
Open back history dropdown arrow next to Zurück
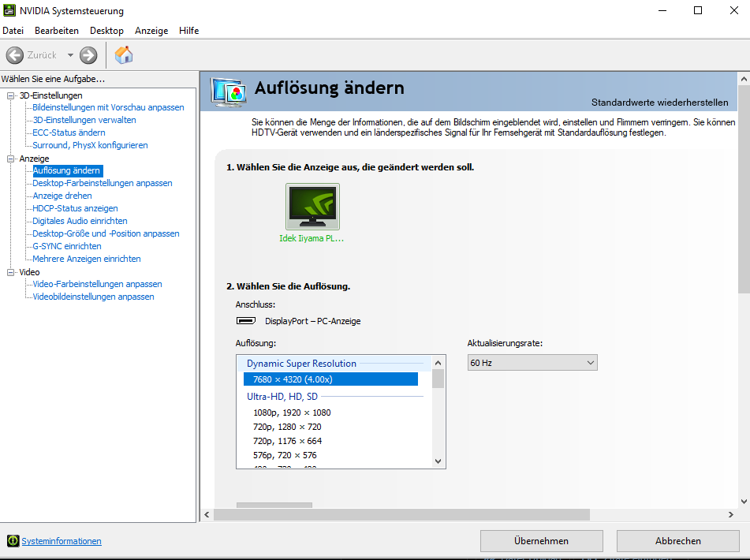70,55
